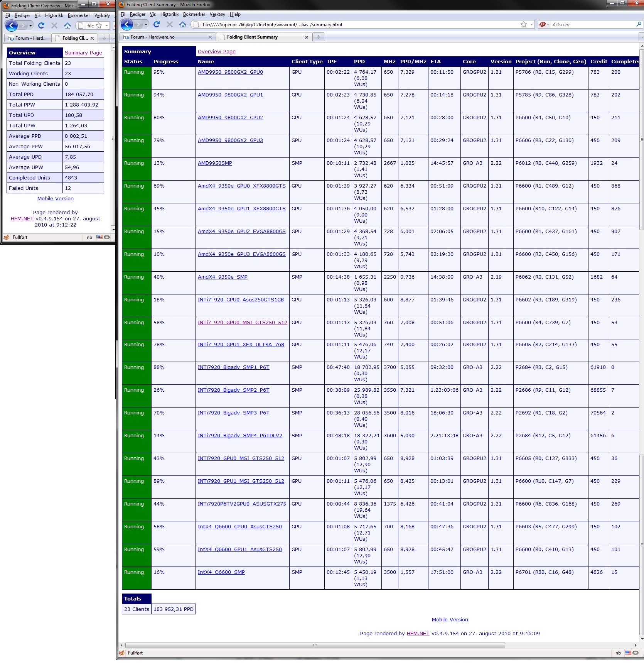Switch to Forum - Hard... tab in Overview window
Image resolution: width=644 pixels, height=663 pixels.
(x=27, y=38)
